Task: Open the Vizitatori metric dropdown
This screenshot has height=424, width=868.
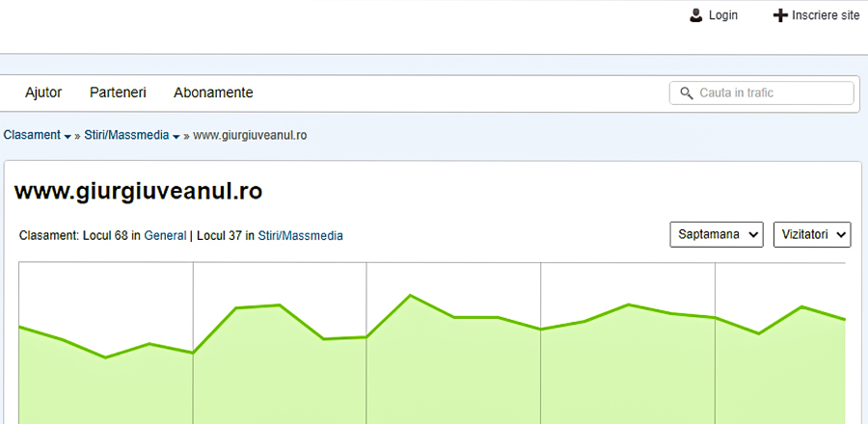Action: (x=811, y=235)
